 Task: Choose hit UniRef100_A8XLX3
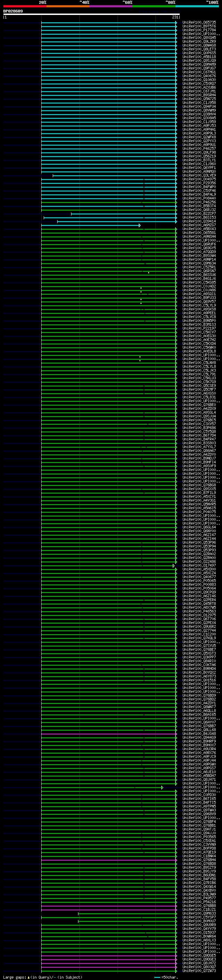(x=199, y=940)
